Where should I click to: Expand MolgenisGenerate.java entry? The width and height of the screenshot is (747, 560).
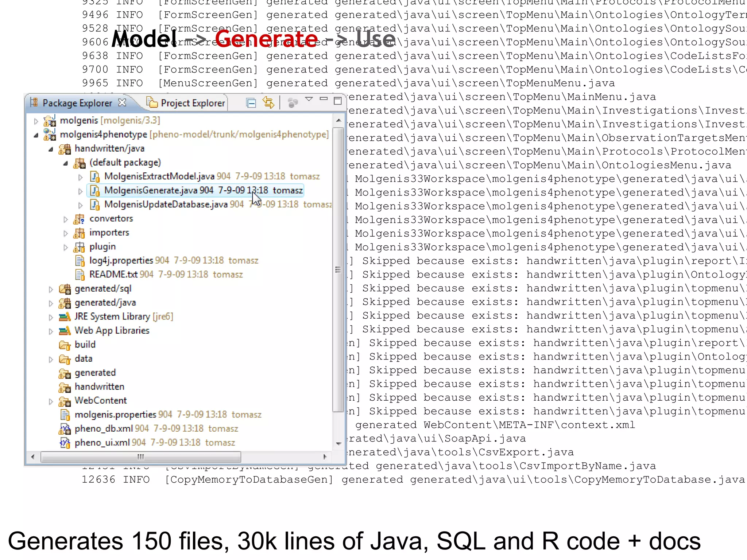point(81,191)
